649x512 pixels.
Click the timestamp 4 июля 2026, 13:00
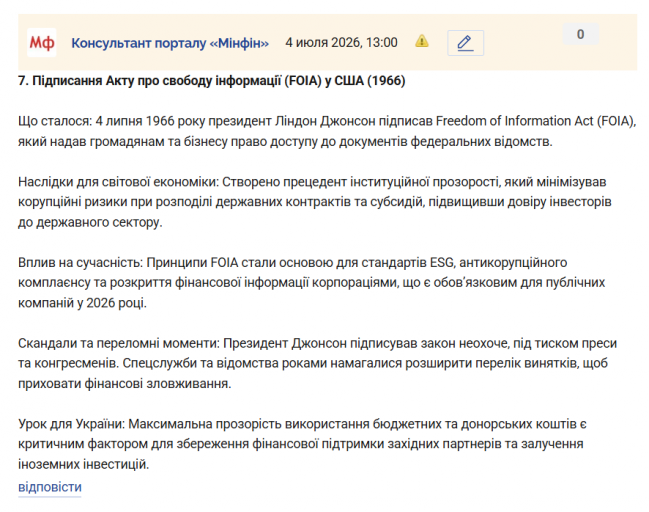[341, 42]
